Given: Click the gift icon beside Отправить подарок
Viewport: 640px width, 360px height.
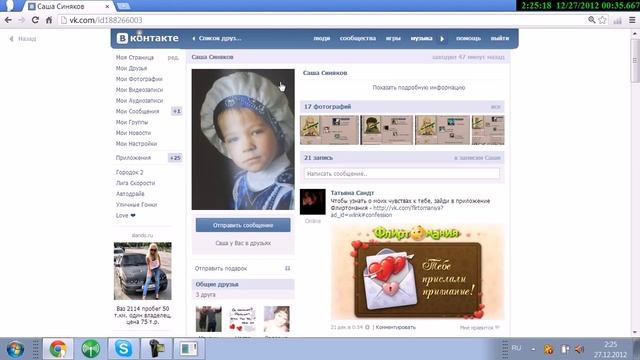Looking at the screenshot, I should click(287, 268).
